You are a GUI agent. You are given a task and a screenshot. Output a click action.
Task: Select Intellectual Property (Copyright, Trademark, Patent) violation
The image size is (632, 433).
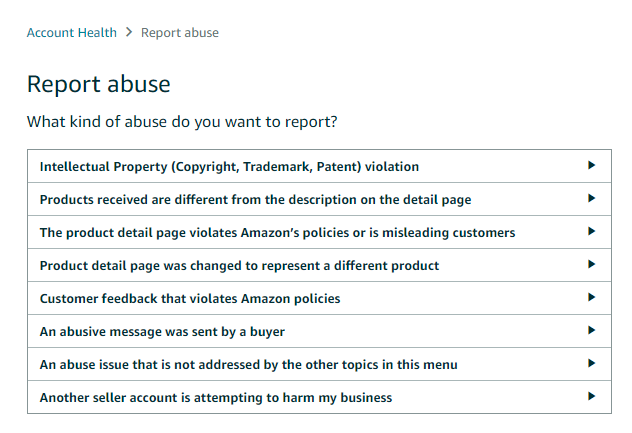[x=319, y=166]
